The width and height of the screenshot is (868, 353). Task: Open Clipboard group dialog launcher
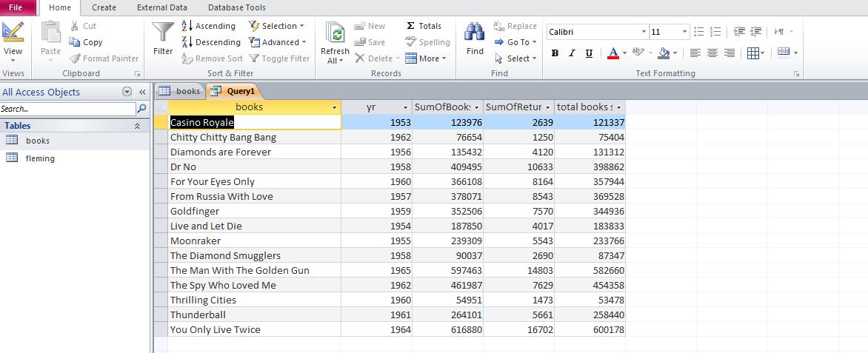[x=137, y=73]
